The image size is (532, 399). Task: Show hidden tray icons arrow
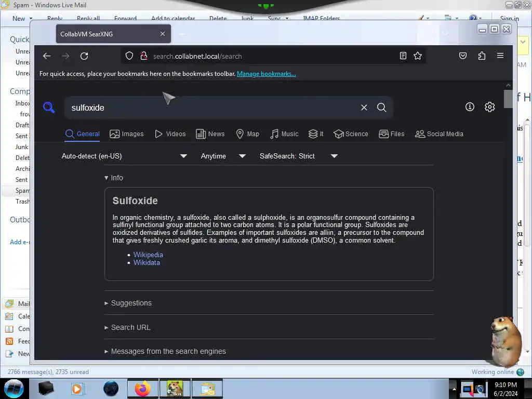point(454,389)
